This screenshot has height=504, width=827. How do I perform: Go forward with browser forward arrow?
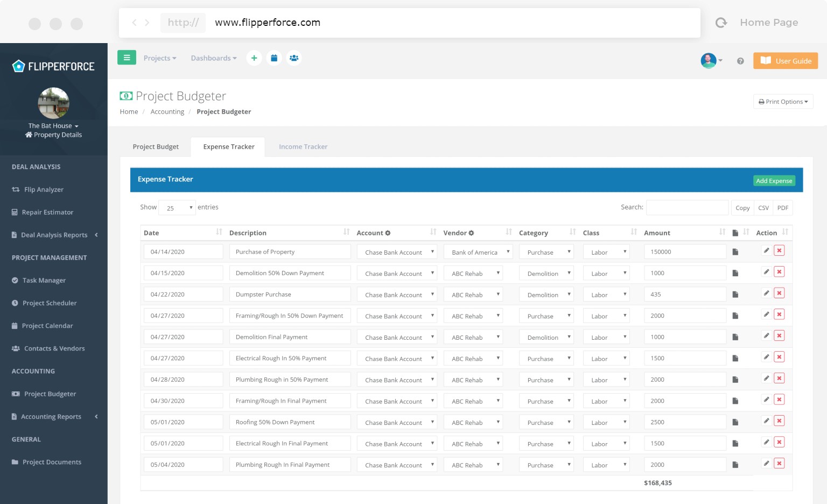(147, 23)
